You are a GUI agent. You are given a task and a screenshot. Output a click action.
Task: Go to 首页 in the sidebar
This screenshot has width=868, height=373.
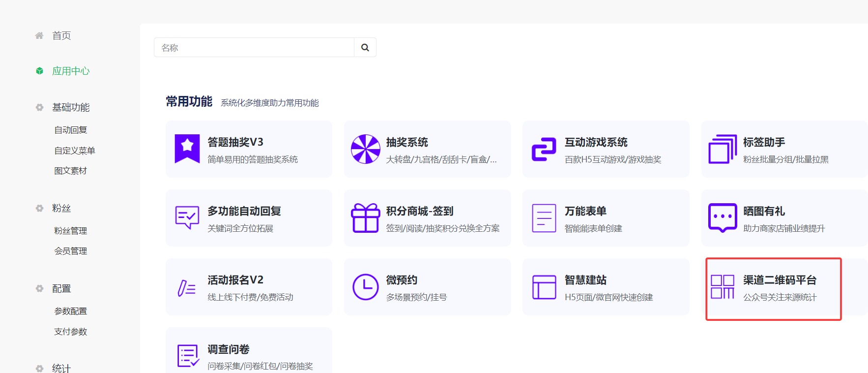click(61, 35)
